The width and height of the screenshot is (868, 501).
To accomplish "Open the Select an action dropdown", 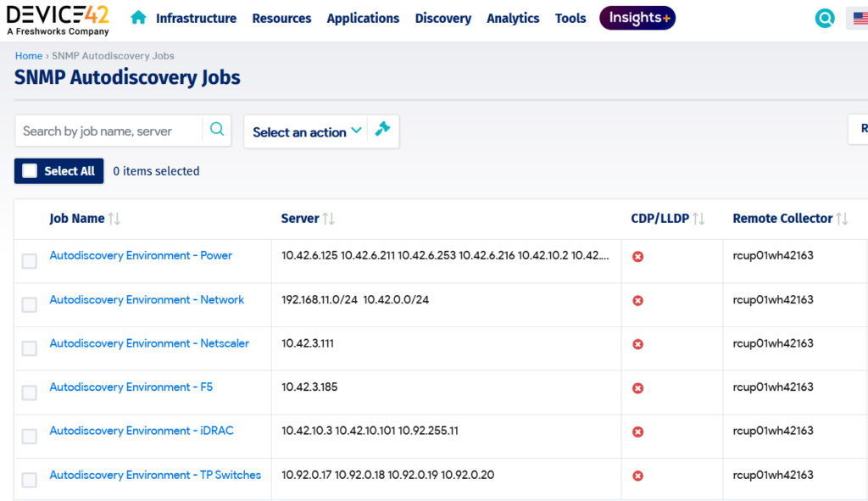I will point(307,132).
